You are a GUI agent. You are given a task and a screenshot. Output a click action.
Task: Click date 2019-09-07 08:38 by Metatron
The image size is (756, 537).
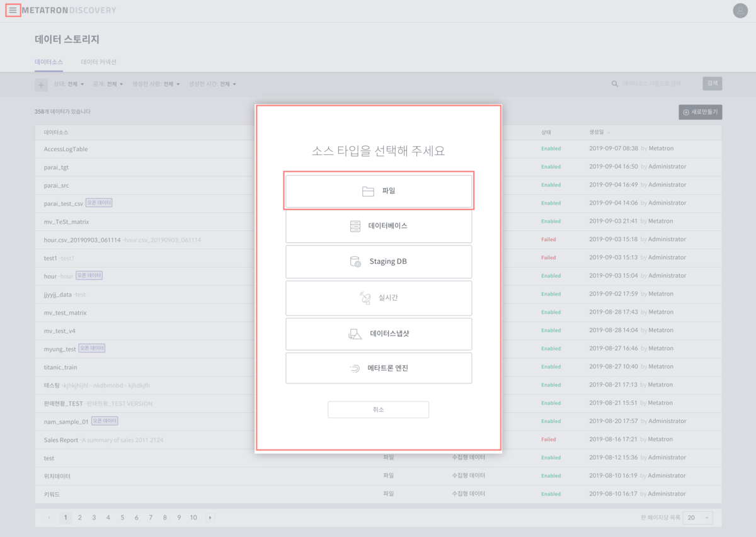(x=631, y=149)
